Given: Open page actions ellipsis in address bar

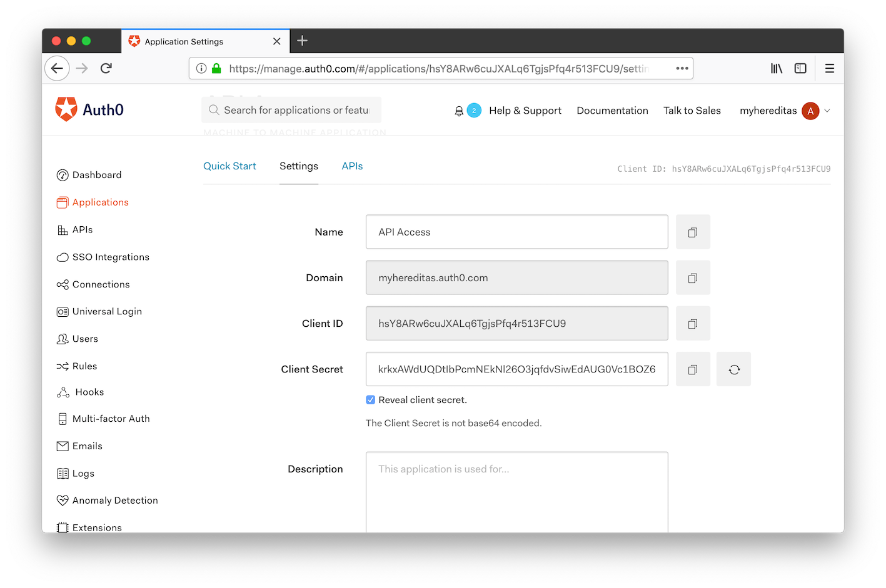Looking at the screenshot, I should coord(682,68).
